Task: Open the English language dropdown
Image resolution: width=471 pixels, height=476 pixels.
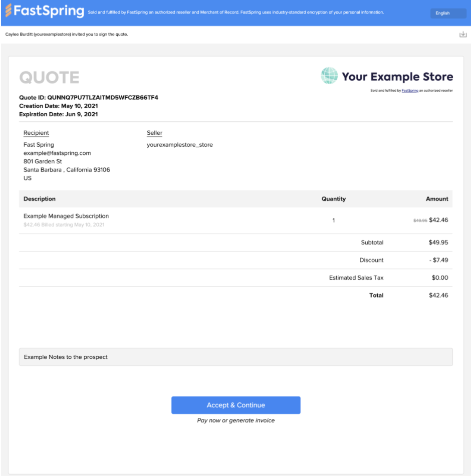Action: coord(448,13)
